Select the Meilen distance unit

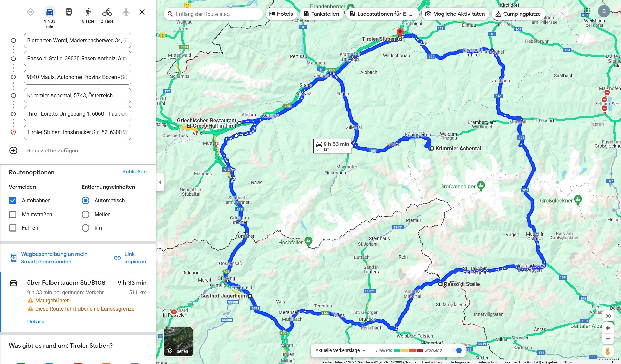point(86,215)
